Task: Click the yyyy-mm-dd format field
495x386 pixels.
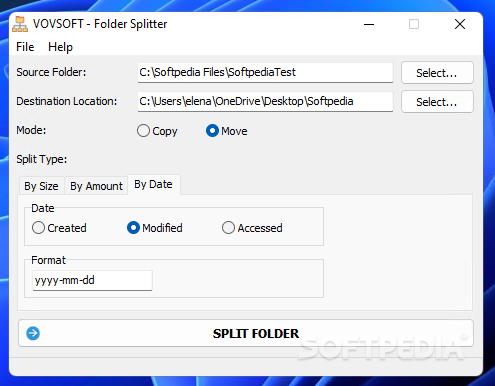Action: [x=92, y=280]
